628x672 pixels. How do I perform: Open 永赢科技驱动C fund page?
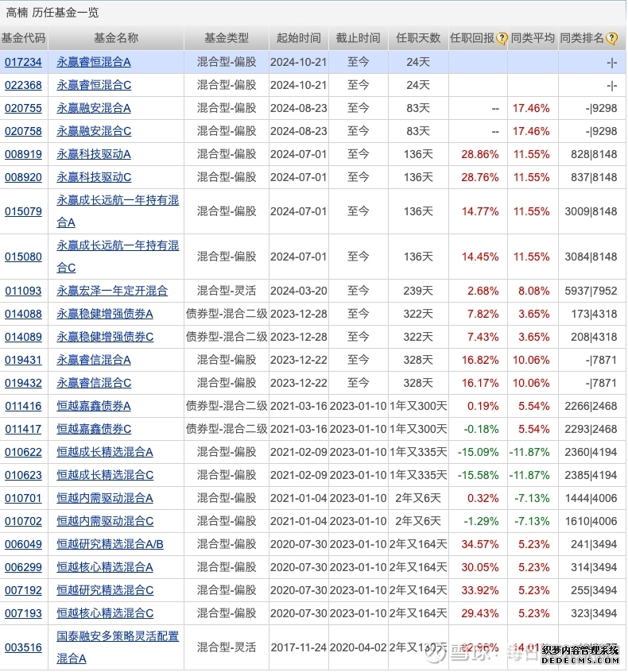(94, 178)
